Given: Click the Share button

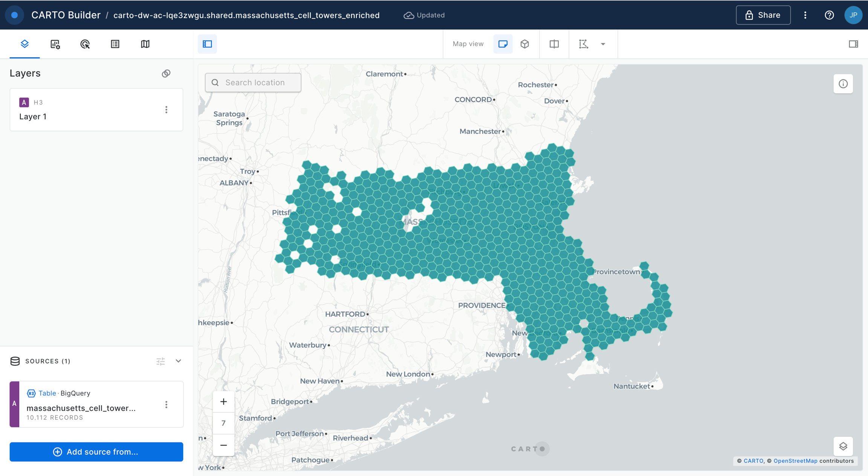Looking at the screenshot, I should point(763,15).
